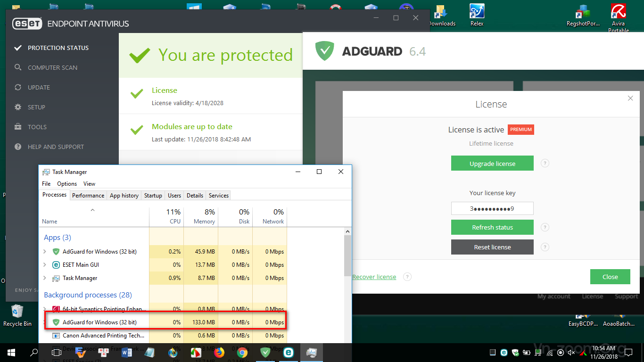The width and height of the screenshot is (644, 362).
Task: Click the Task Manager icon on taskbar
Action: point(312,352)
